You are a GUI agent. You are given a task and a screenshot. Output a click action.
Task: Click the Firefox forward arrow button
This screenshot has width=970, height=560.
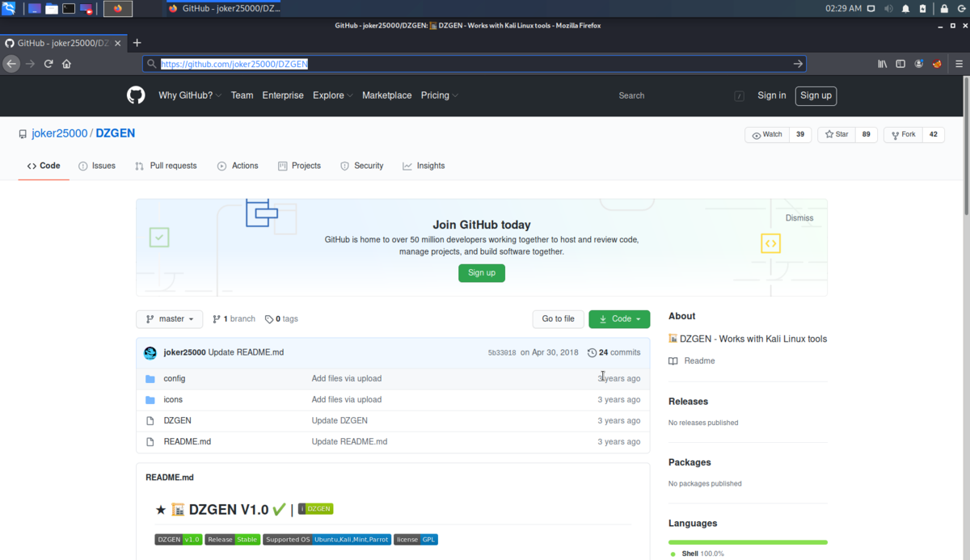click(x=31, y=64)
